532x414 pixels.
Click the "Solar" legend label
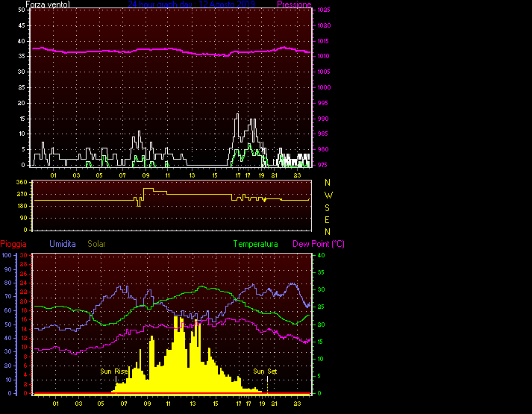[x=96, y=244]
